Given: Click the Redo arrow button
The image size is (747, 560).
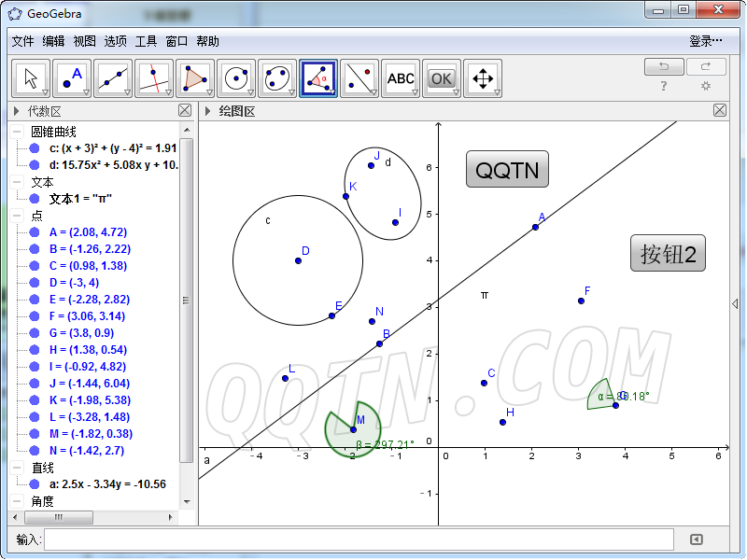Looking at the screenshot, I should coord(706,66).
